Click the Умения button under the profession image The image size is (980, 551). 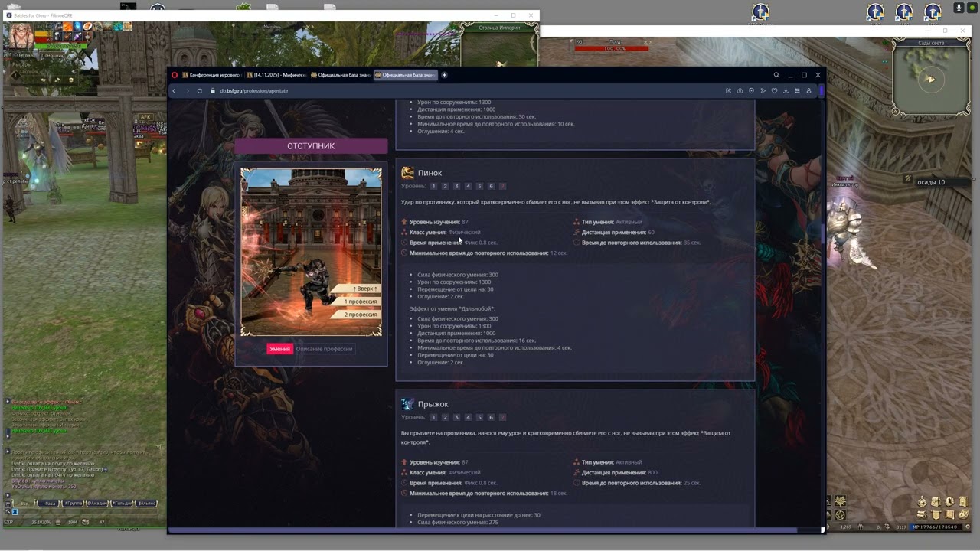coord(279,349)
